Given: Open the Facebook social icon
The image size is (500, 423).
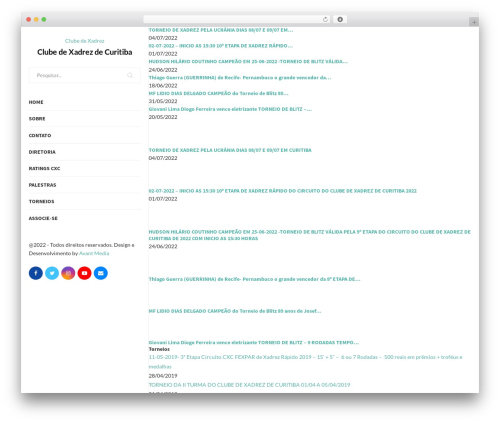Looking at the screenshot, I should (36, 273).
